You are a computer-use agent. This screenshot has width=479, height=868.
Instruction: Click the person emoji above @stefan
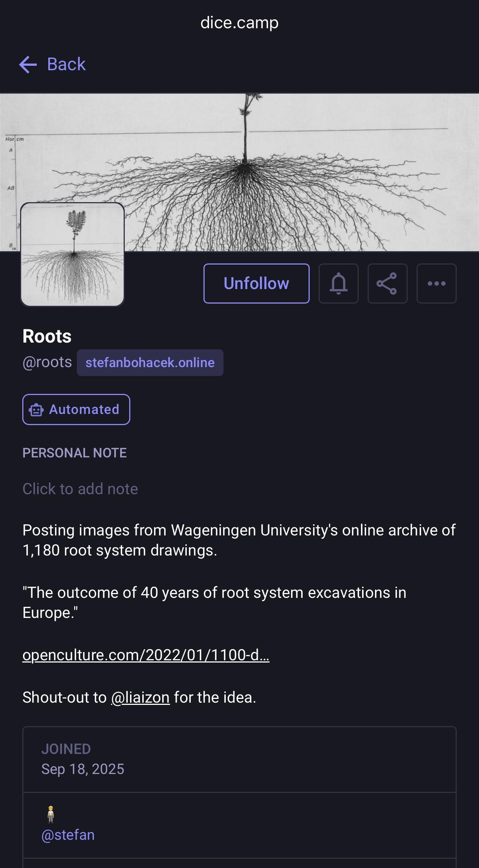(x=51, y=815)
